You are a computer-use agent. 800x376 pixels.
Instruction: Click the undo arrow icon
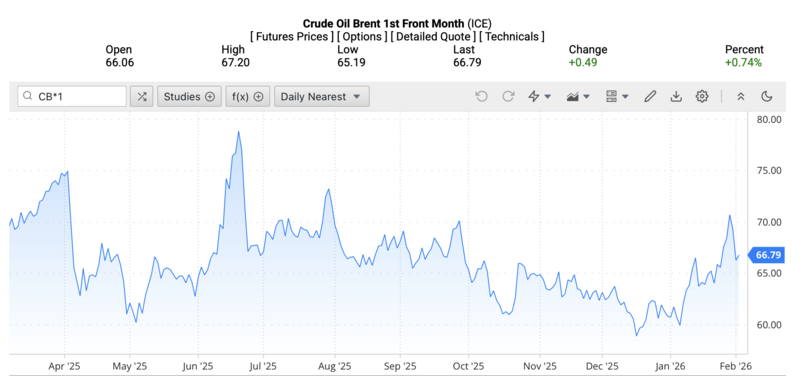pyautogui.click(x=481, y=96)
